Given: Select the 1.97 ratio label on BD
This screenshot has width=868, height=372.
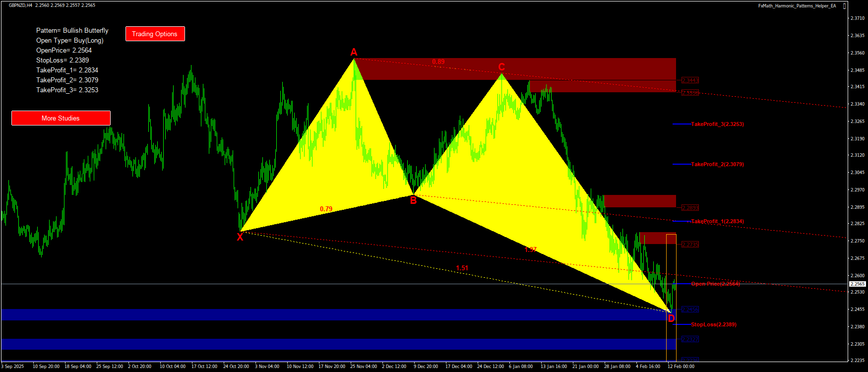Looking at the screenshot, I should click(x=530, y=249).
